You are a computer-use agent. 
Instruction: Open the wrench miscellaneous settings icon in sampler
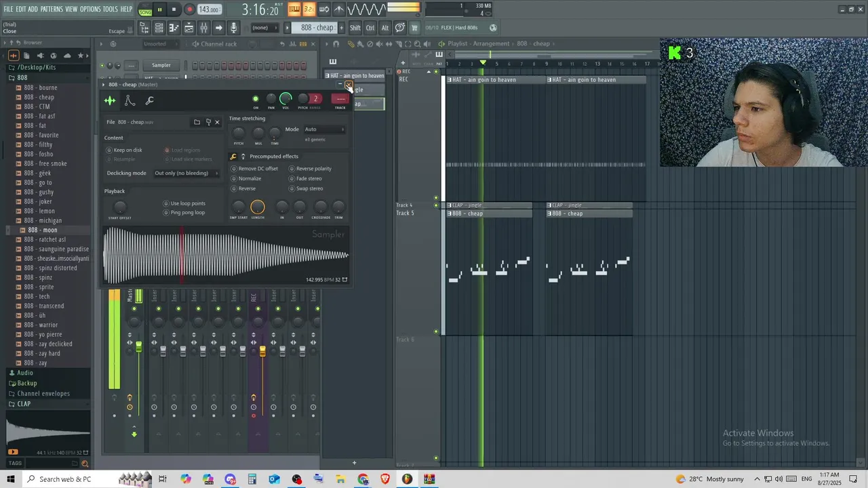[x=150, y=101]
